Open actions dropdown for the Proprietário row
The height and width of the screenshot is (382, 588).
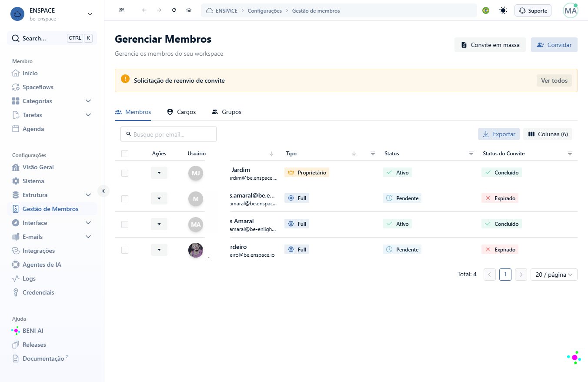pyautogui.click(x=159, y=173)
